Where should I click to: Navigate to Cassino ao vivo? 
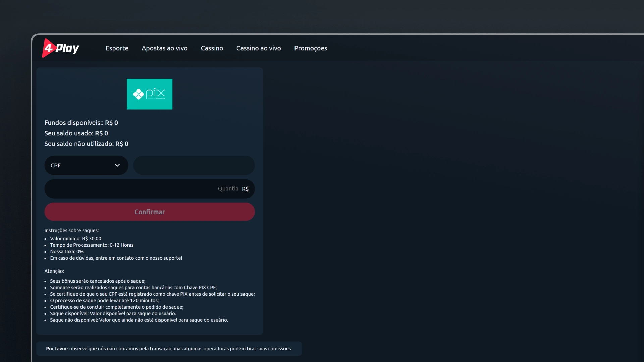(x=258, y=48)
